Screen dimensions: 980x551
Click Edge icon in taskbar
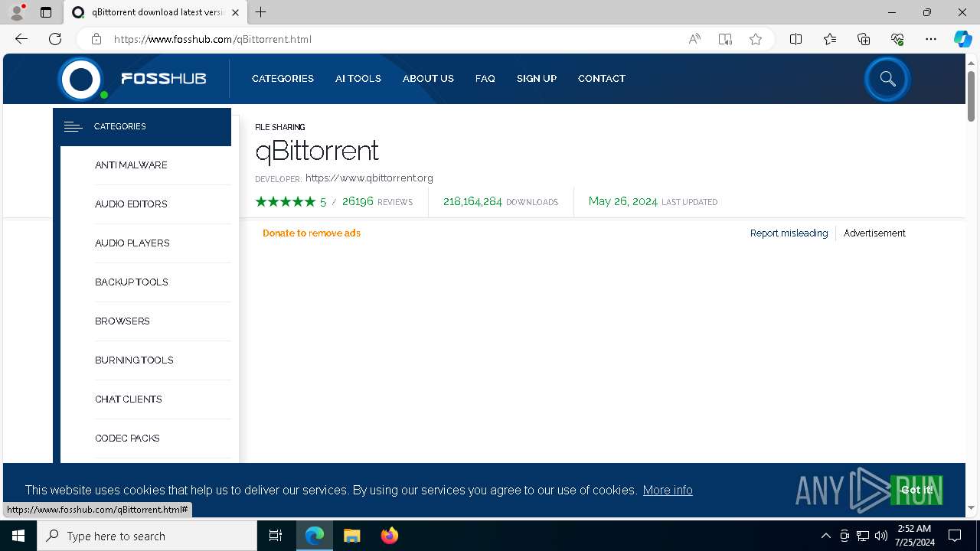(315, 536)
